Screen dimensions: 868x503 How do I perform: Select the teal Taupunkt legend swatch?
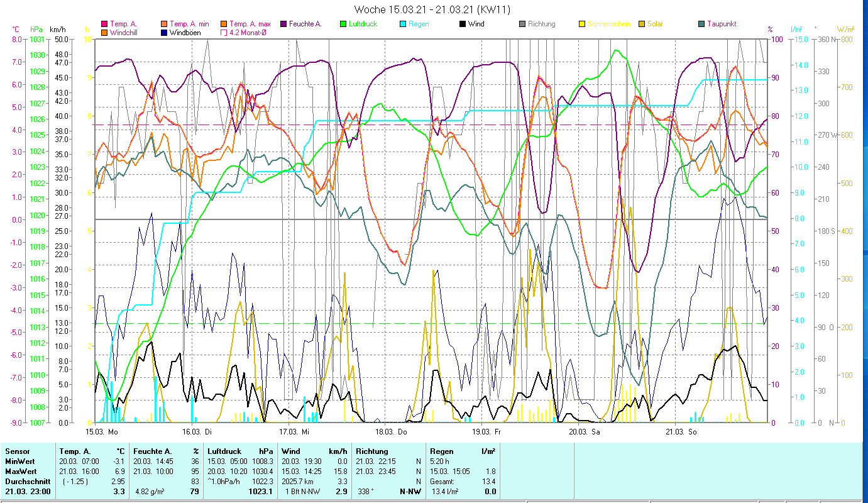point(701,24)
